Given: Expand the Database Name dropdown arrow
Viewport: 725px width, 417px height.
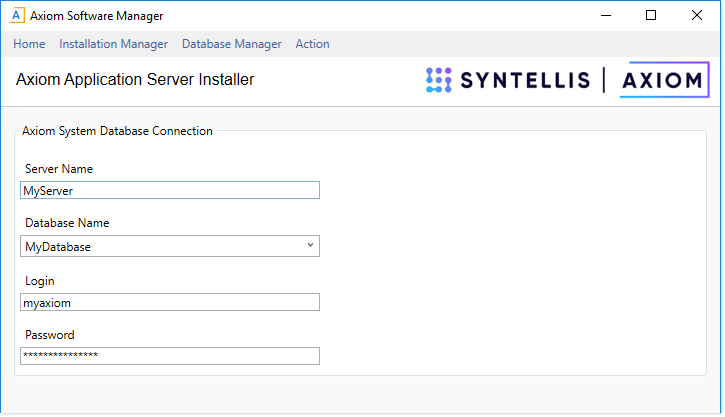Looking at the screenshot, I should 310,245.
